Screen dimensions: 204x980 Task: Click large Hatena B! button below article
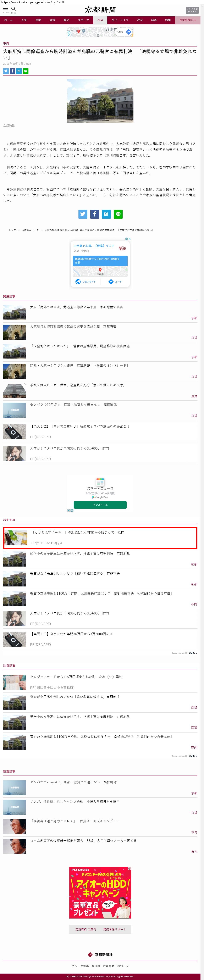click(x=106, y=214)
